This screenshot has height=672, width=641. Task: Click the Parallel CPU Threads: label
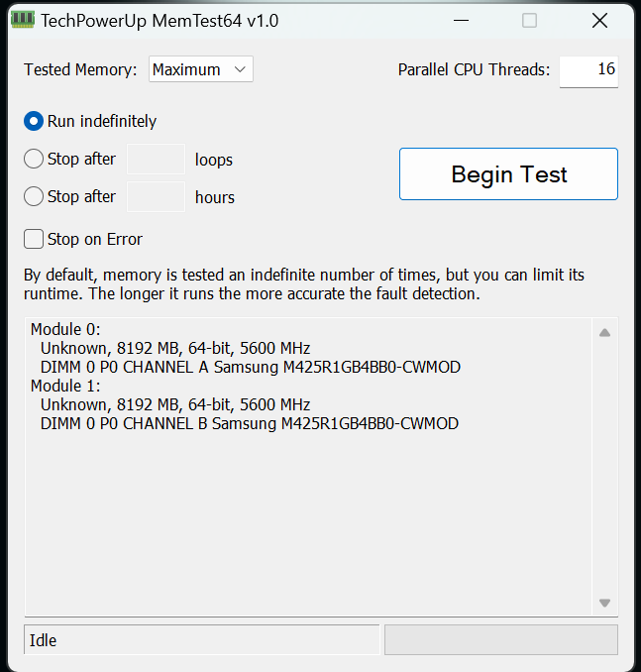tap(474, 69)
